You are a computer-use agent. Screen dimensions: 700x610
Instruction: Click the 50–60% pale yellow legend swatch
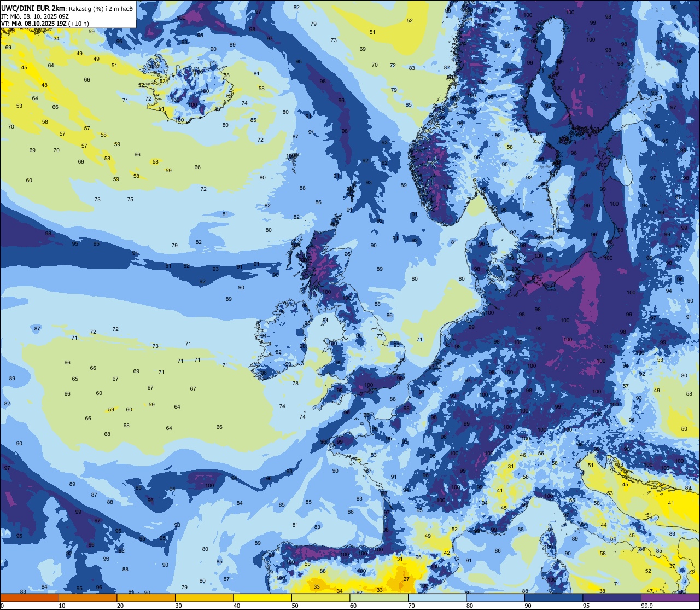click(x=320, y=597)
